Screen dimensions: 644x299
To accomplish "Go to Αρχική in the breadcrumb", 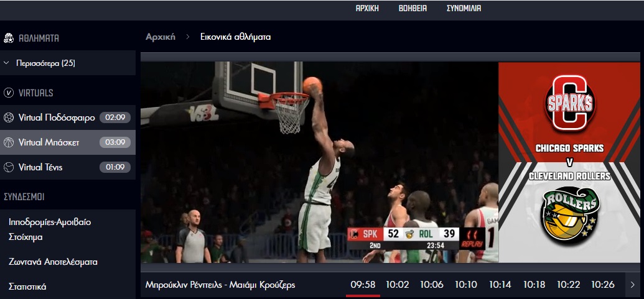I will (x=160, y=37).
